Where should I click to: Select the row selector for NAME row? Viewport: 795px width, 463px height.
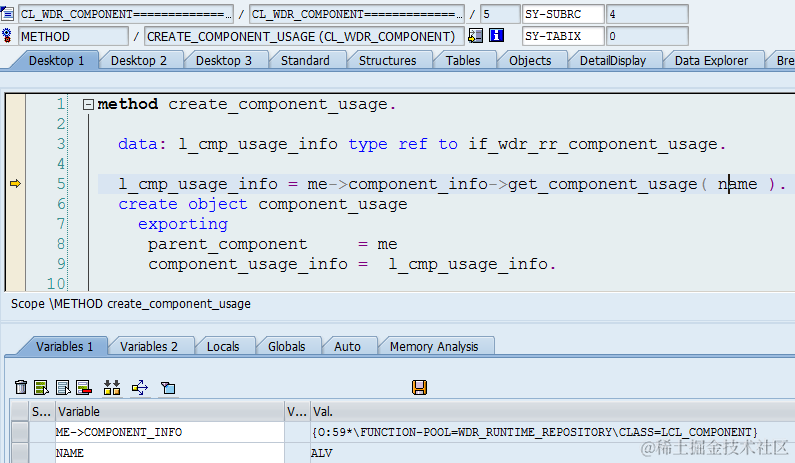point(20,453)
